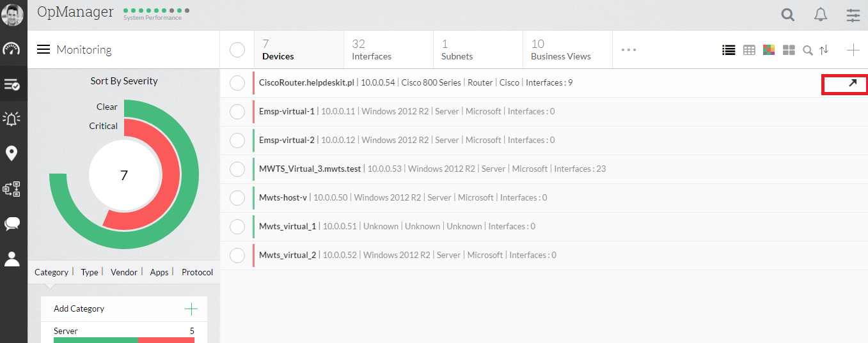Select Mwts_virtual_1 row checkbox
Image resolution: width=868 pixels, height=343 pixels.
coord(237,227)
